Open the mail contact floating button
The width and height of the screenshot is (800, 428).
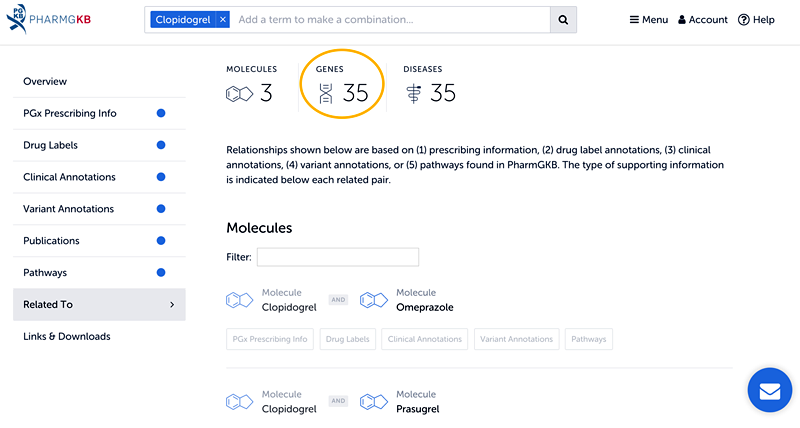click(770, 390)
